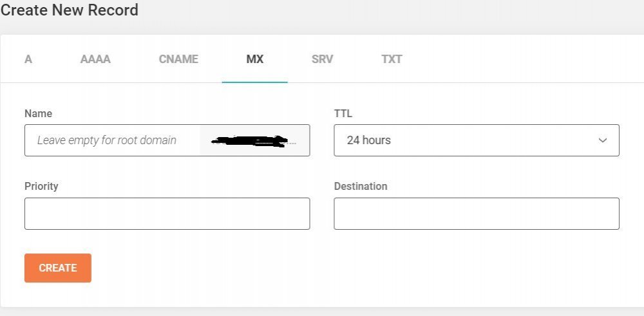Open the TXT record tab

tap(392, 59)
